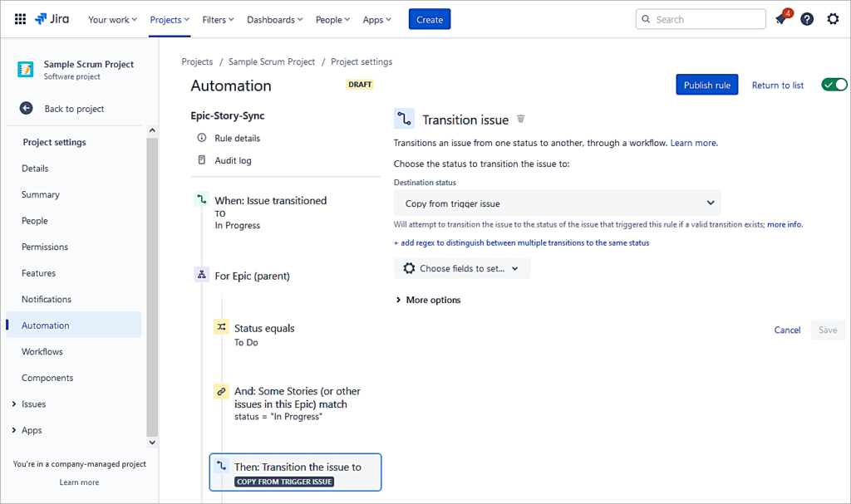The height and width of the screenshot is (504, 851).
Task: Open the Choose fields to set dropdown
Action: point(461,268)
